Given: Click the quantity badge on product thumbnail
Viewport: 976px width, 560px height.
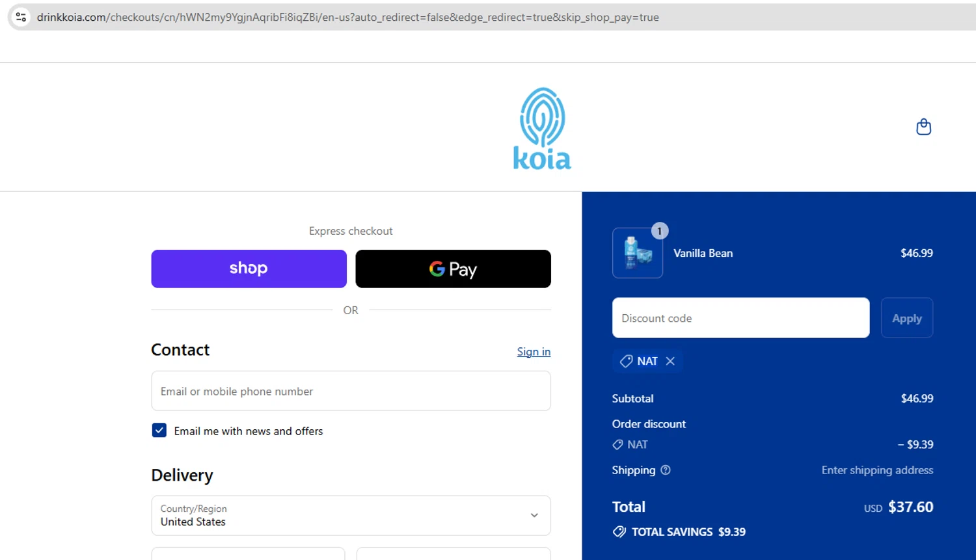Looking at the screenshot, I should pyautogui.click(x=660, y=231).
